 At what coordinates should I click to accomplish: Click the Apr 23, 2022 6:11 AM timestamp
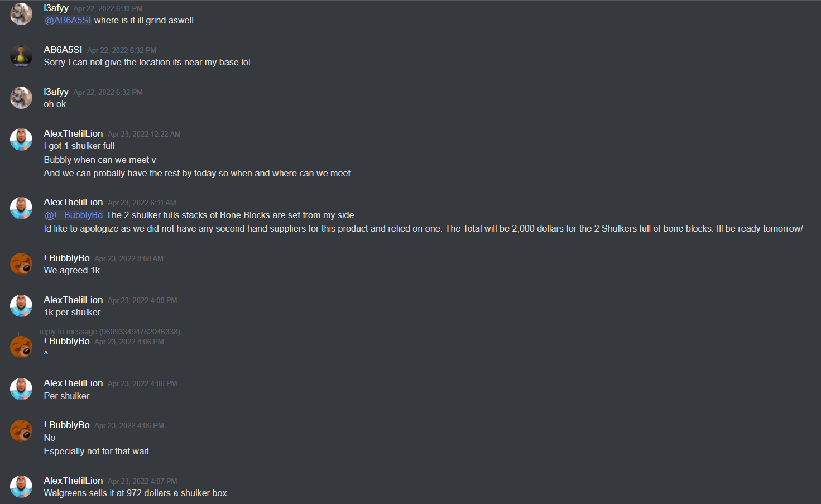tap(142, 203)
